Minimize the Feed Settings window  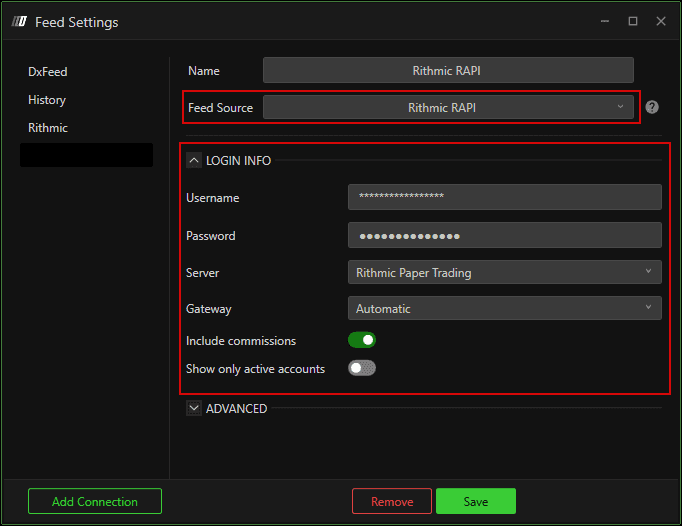click(605, 21)
